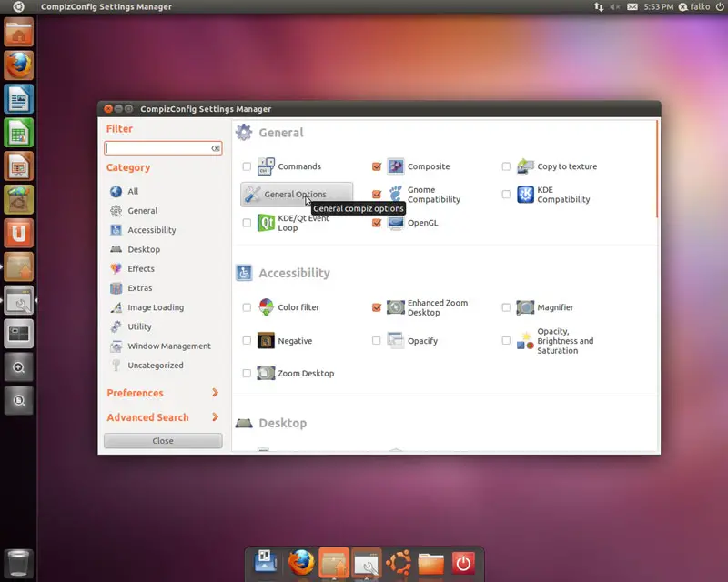Expand the Preferences section arrow
Screen dimensions: 728x582
[x=215, y=393]
